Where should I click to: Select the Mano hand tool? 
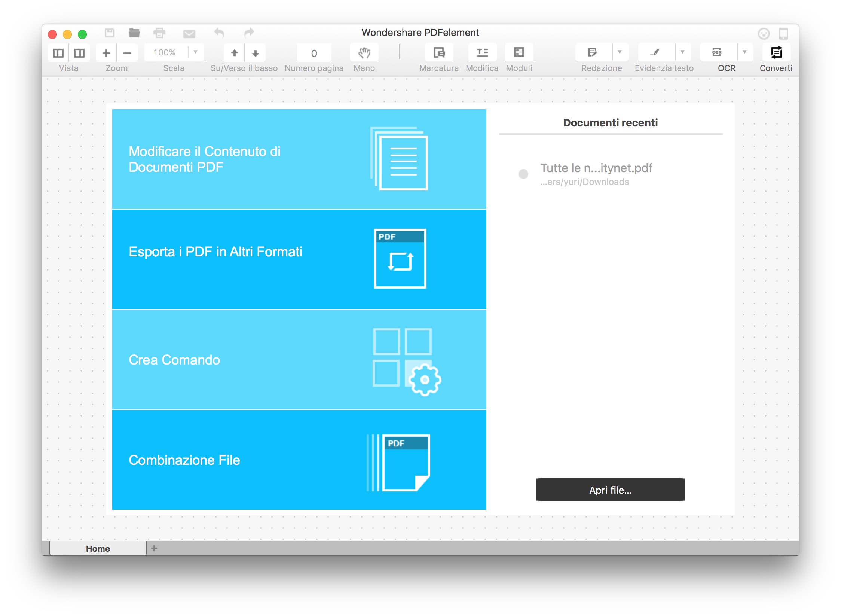click(364, 53)
